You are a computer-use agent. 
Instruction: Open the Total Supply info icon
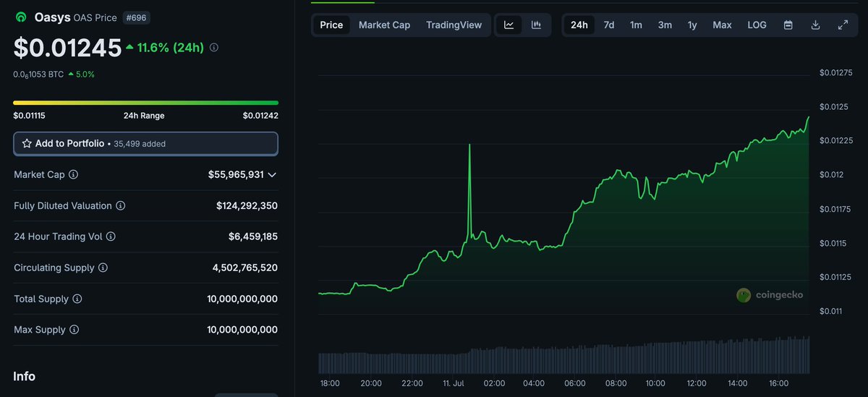[x=77, y=299]
